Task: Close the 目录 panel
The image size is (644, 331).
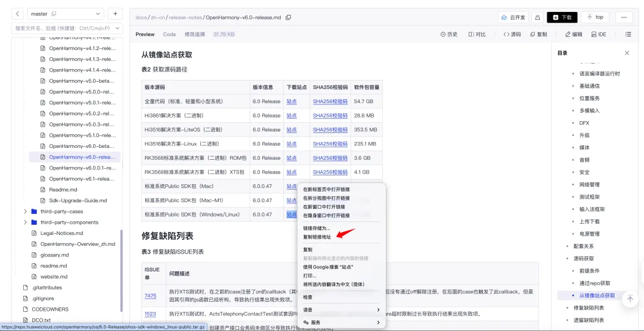Action: 627,53
